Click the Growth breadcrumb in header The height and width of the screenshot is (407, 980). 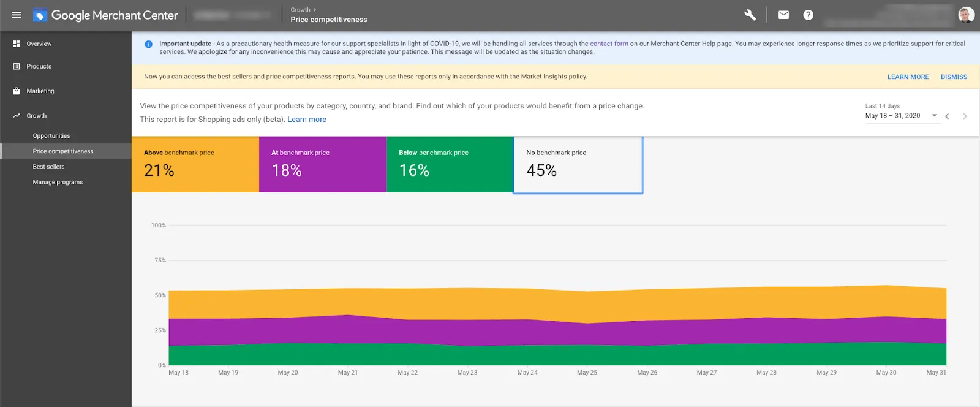coord(300,10)
